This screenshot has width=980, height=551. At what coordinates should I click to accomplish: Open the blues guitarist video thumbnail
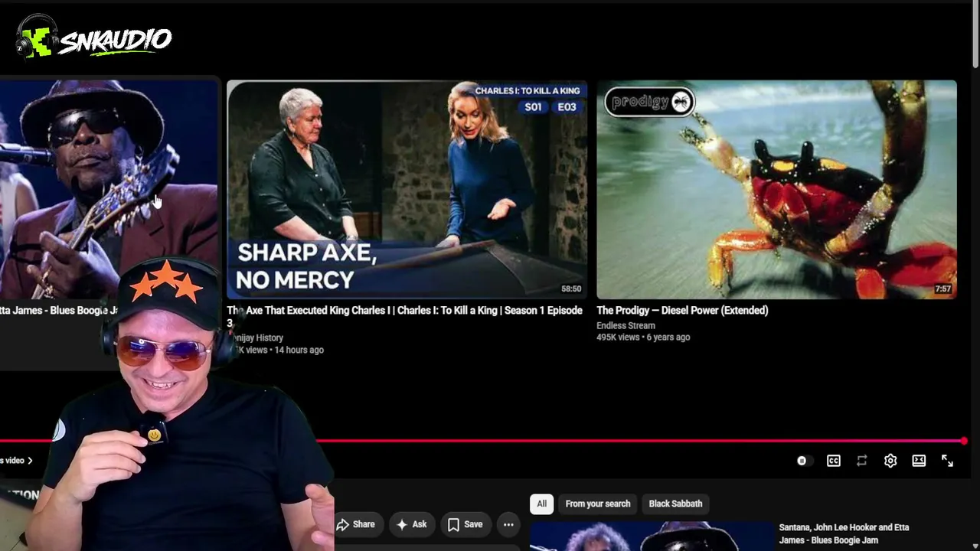point(109,189)
